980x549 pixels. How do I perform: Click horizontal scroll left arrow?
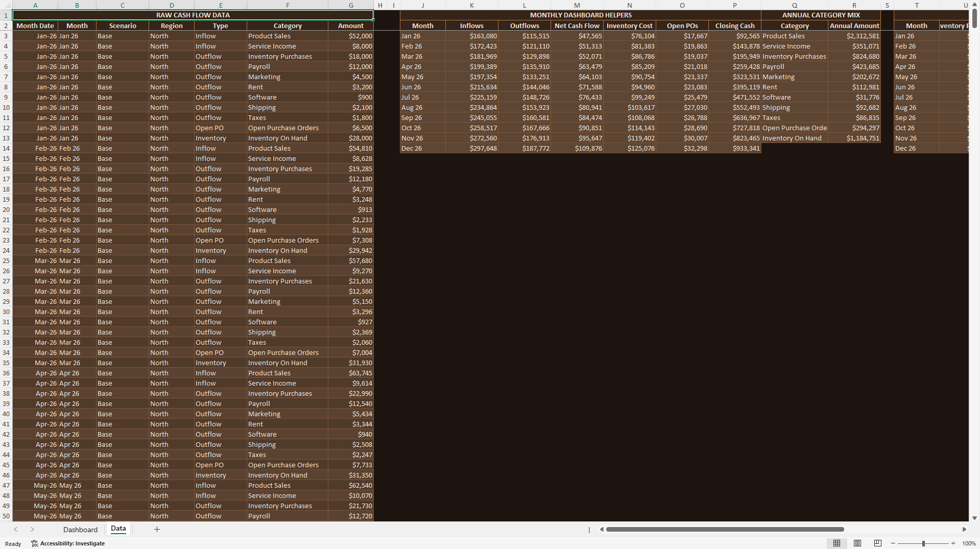pos(602,530)
